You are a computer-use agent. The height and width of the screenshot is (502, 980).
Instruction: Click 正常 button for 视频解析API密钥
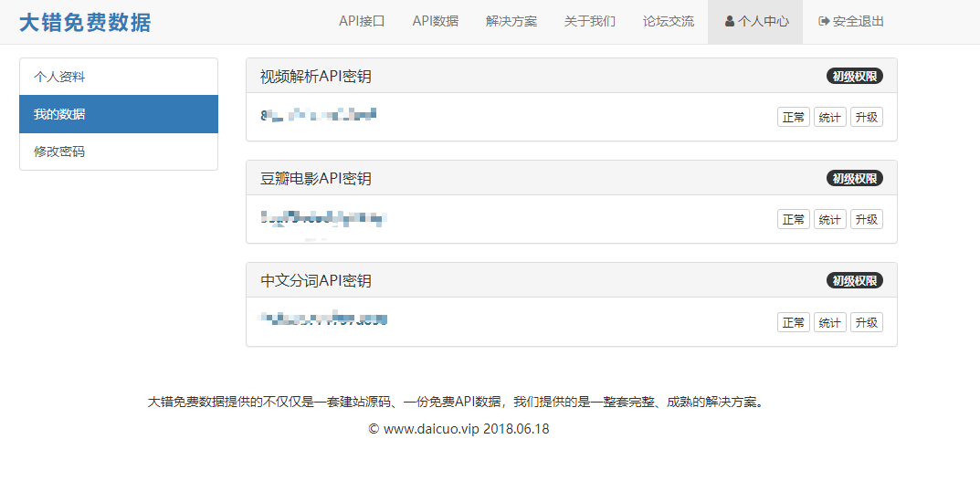point(793,118)
